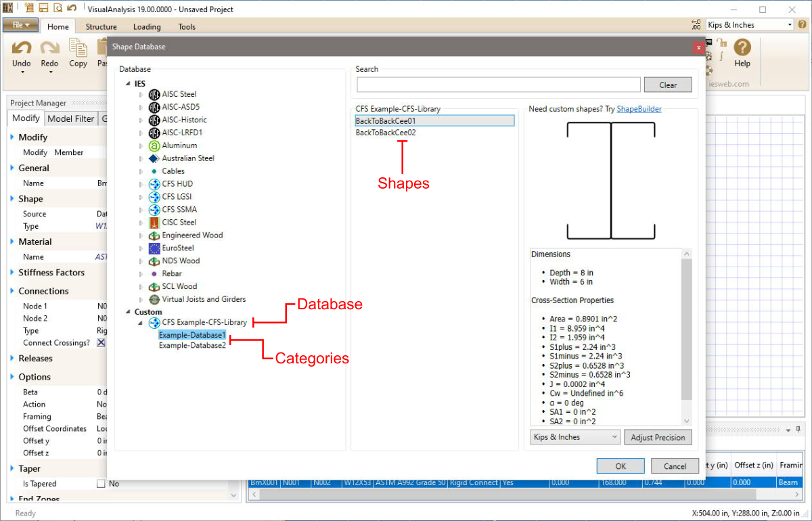Viewport: 812px width, 521px height.
Task: Click the Engineered Wood tree icon
Action: click(x=154, y=235)
